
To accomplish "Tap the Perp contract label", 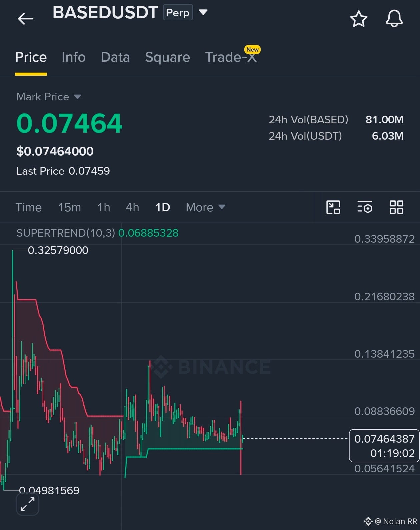I will (178, 12).
